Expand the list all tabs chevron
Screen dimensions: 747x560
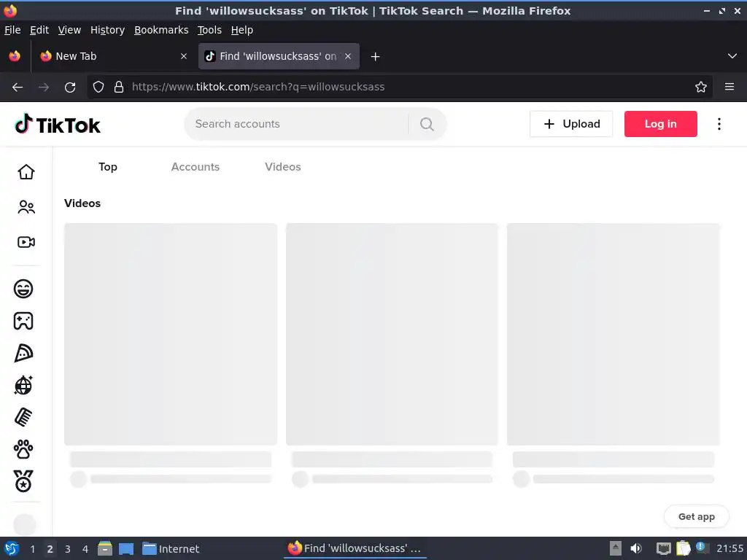click(x=732, y=56)
